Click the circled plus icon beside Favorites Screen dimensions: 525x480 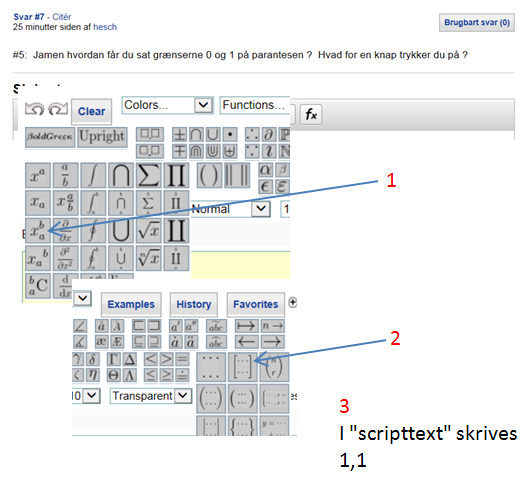pyautogui.click(x=293, y=302)
